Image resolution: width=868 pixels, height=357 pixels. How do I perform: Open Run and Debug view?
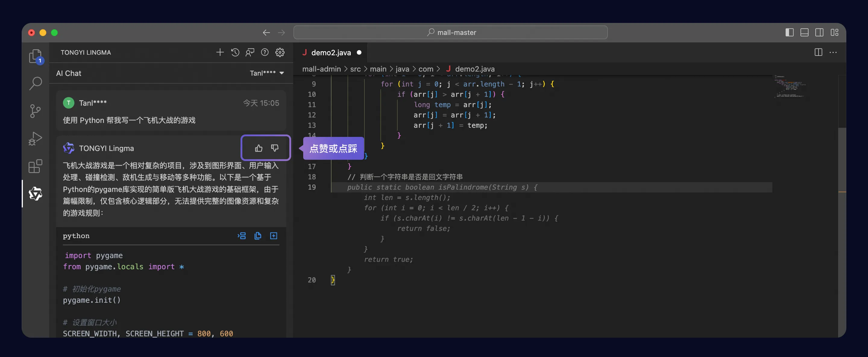35,139
